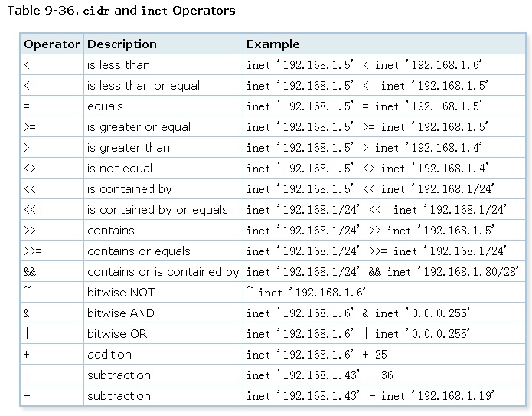Click the 'bitwise NOT' description cell
Screen dimensions: 532x416
[120, 293]
